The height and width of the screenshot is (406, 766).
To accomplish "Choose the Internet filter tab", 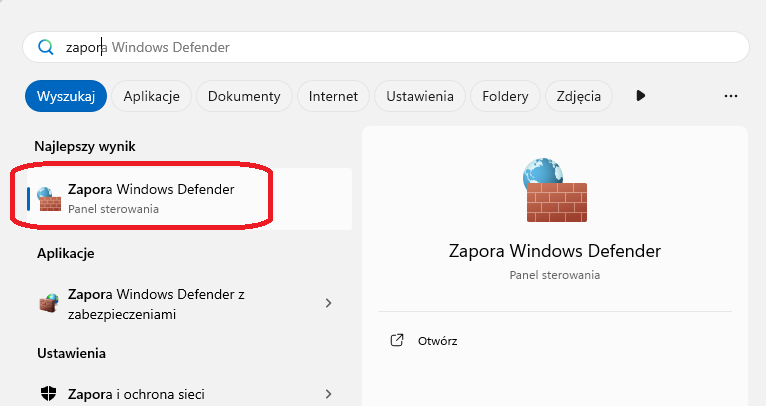I will tap(333, 96).
